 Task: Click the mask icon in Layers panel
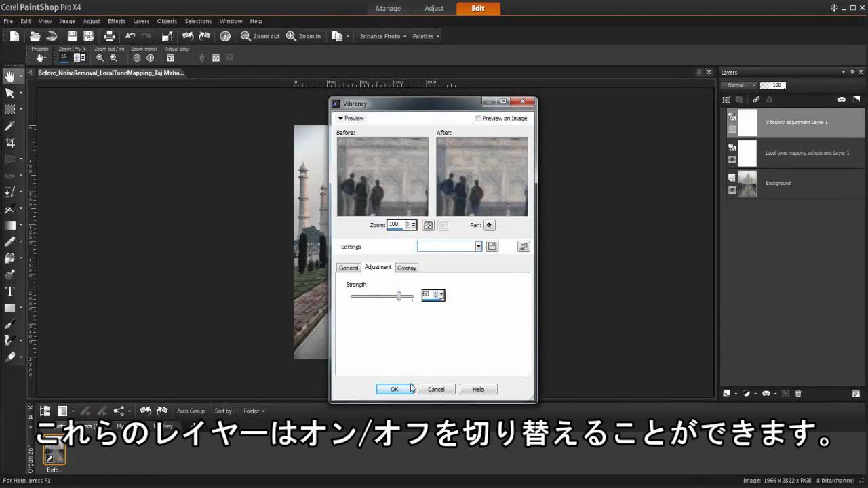coord(842,100)
